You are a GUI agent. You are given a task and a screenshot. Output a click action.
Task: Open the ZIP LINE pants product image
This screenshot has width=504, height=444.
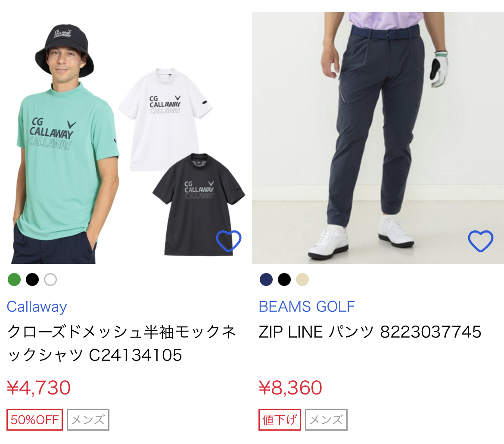[x=378, y=138]
